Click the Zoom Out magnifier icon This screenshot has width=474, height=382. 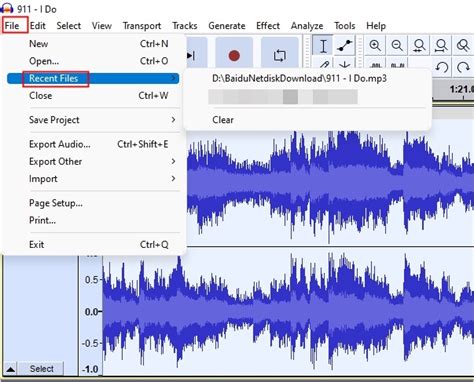click(397, 45)
